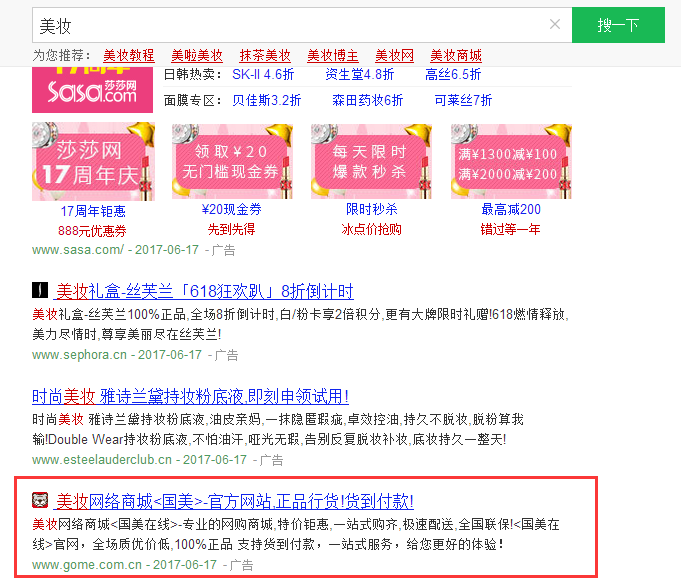The image size is (681, 586).
Task: Click the Sephora favicon icon
Action: click(x=40, y=292)
